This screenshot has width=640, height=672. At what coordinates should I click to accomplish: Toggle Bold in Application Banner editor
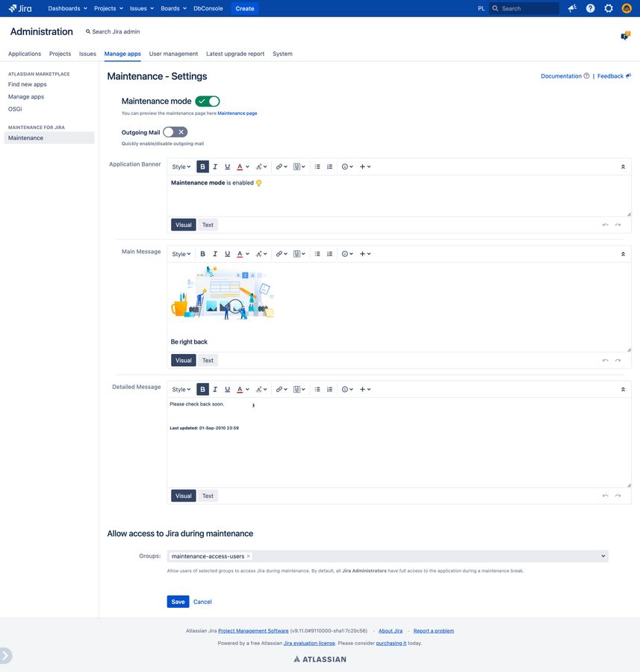(203, 167)
